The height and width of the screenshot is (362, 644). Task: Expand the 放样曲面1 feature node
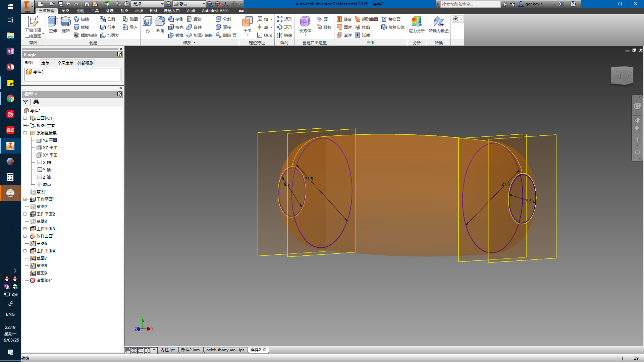[x=25, y=236]
